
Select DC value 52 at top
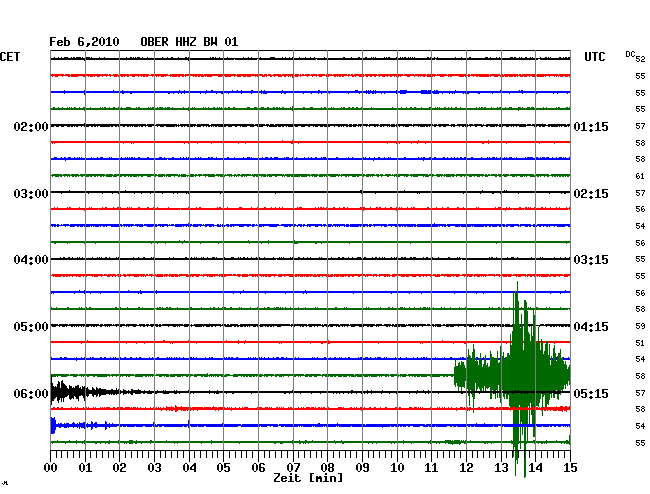(640, 59)
